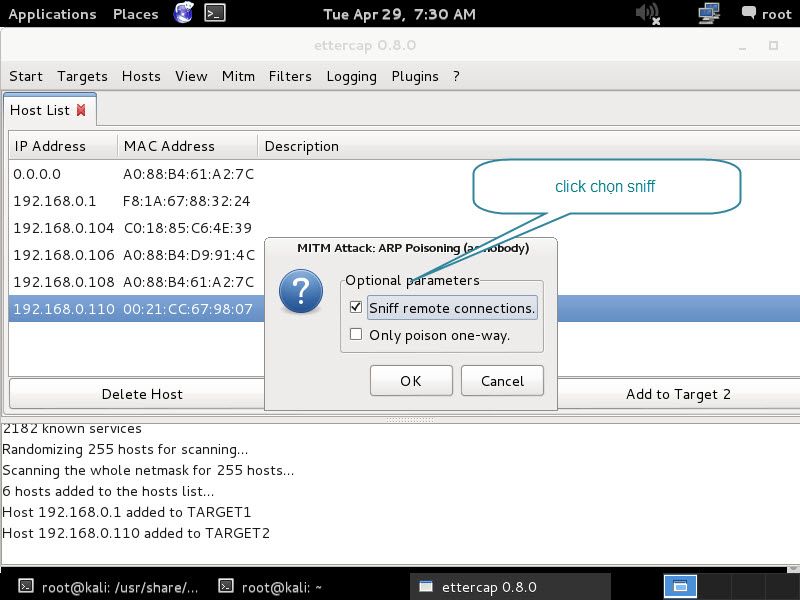Click log line Randomizing 255 hosts for scanning
This screenshot has width=800, height=600.
(125, 449)
